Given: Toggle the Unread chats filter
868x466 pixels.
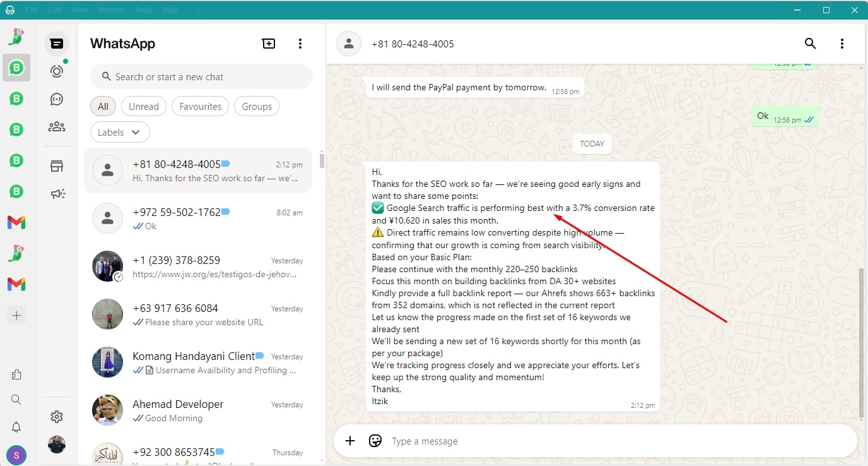Looking at the screenshot, I should (x=144, y=107).
